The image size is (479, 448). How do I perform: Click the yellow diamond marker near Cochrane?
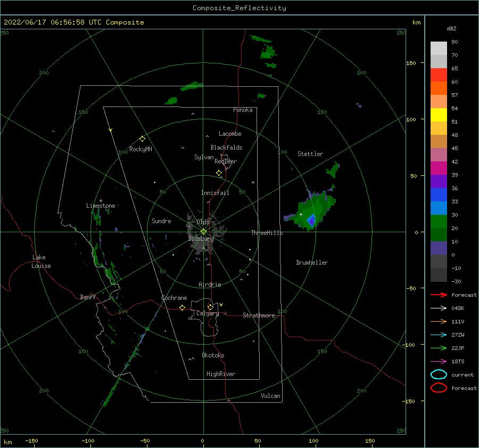pyautogui.click(x=183, y=308)
